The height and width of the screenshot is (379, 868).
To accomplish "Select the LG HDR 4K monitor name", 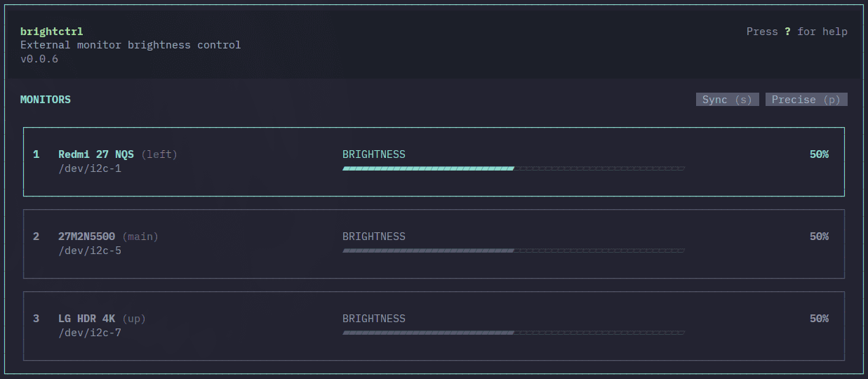I will (86, 319).
